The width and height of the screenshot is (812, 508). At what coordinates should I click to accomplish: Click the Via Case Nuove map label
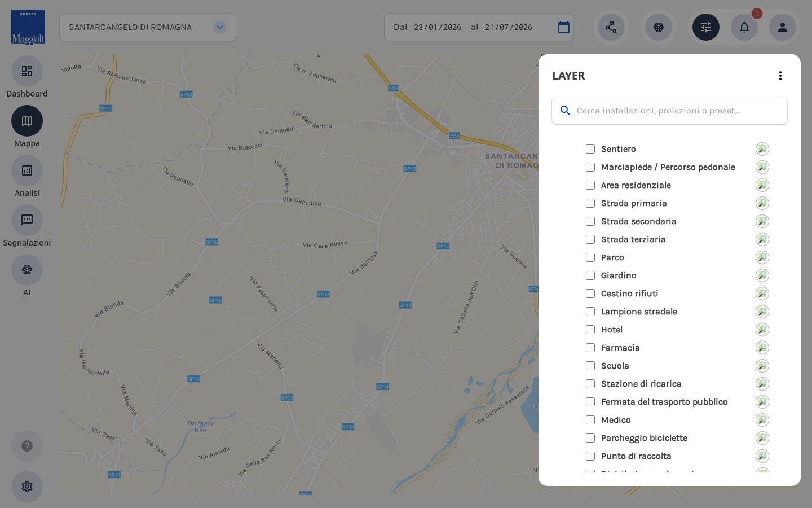pyautogui.click(x=325, y=244)
